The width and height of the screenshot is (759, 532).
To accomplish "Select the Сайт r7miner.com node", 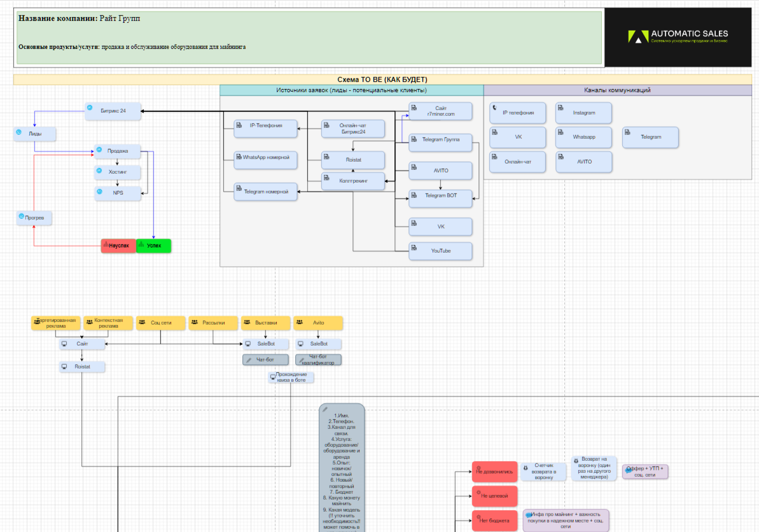I will [440, 111].
